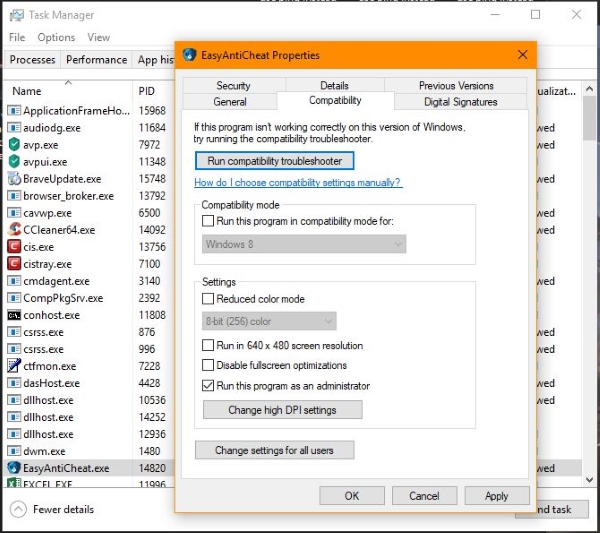The width and height of the screenshot is (600, 533).
Task: Click the CCleaner64.exe icon
Action: point(14,230)
